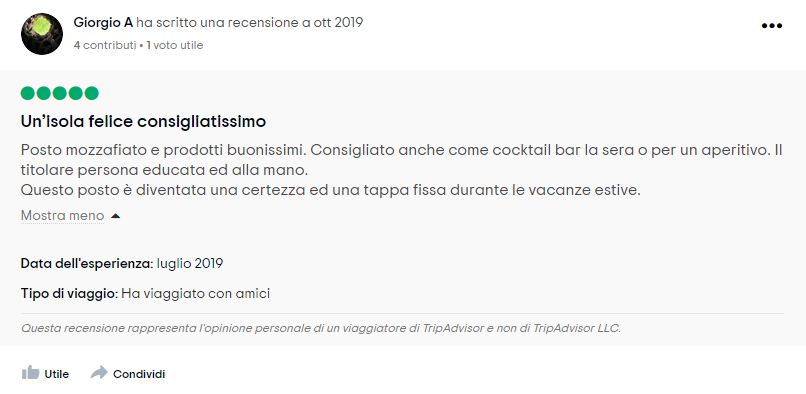Image resolution: width=806 pixels, height=394 pixels.
Task: Click the Ha viaggiato con amici text
Action: (x=196, y=294)
